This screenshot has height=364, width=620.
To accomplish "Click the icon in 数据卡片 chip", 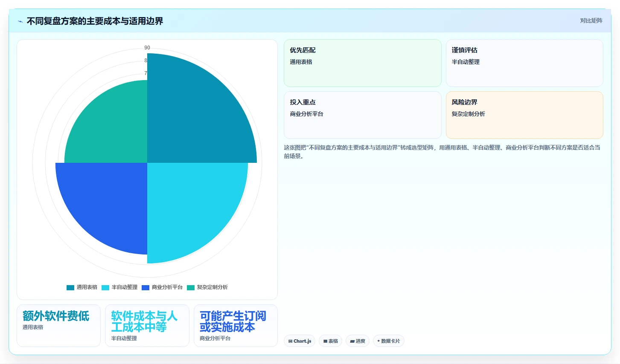I will tap(378, 341).
